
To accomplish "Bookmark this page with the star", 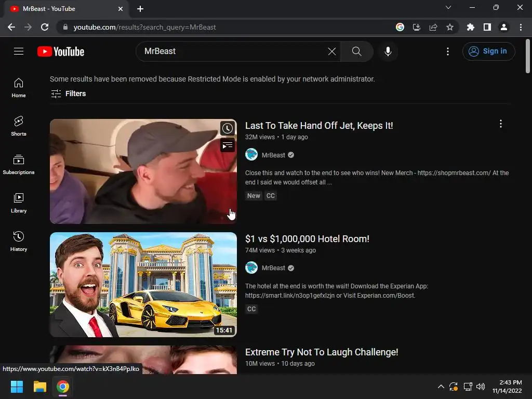I will pyautogui.click(x=450, y=27).
